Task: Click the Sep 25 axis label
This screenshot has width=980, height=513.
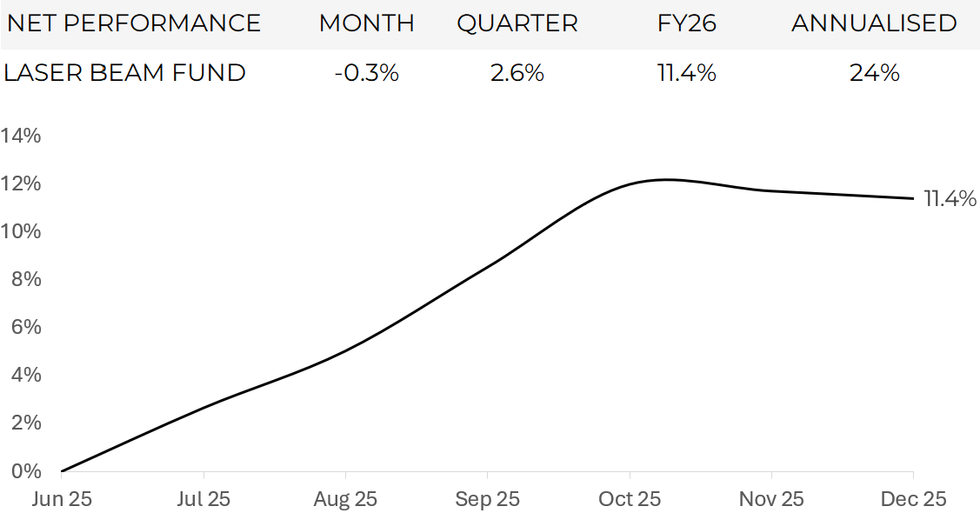Action: click(488, 498)
